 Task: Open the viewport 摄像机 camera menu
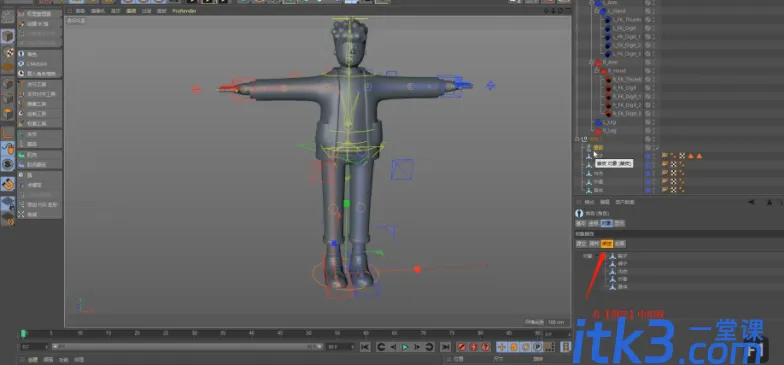tap(98, 10)
